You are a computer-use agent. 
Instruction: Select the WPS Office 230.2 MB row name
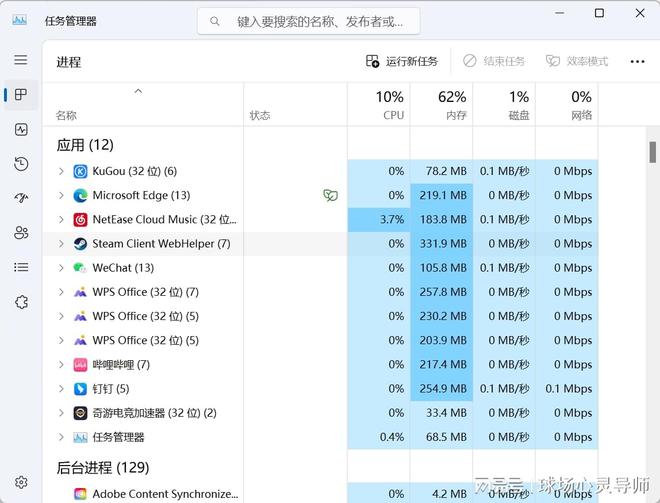[146, 317]
